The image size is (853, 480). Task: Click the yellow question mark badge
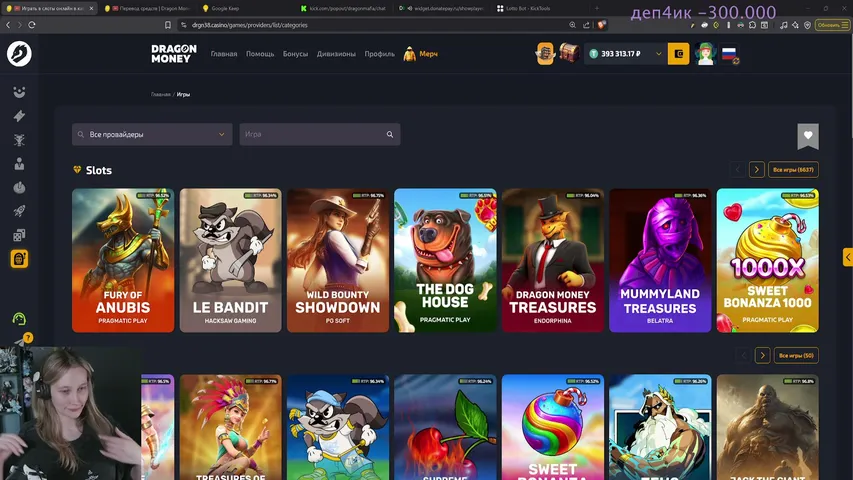pos(28,338)
